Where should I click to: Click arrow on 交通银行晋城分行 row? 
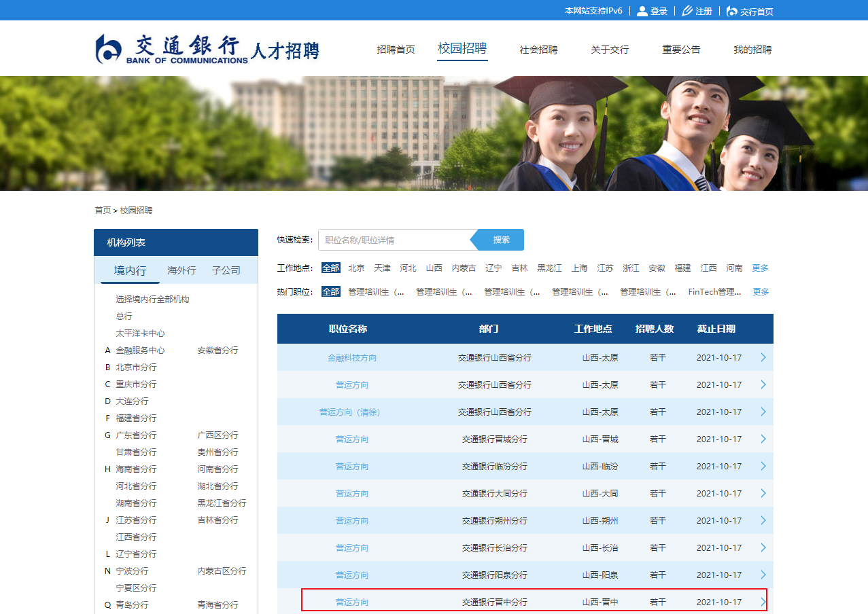tap(763, 439)
